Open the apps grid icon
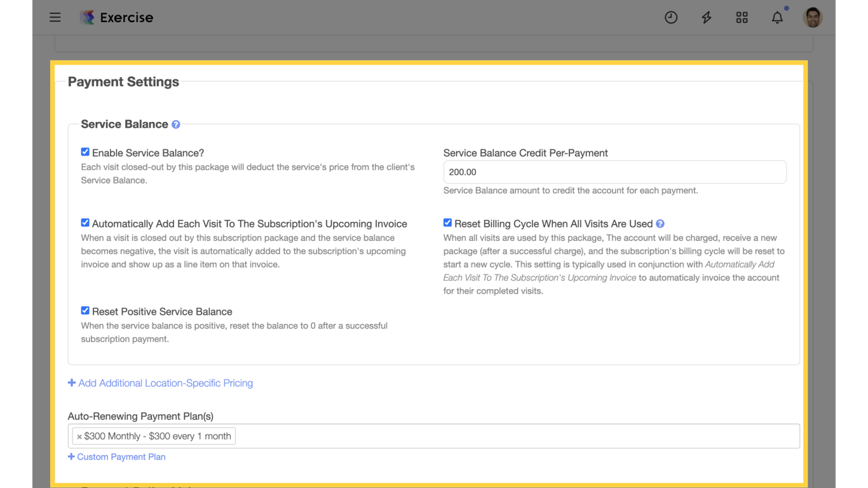 (742, 17)
